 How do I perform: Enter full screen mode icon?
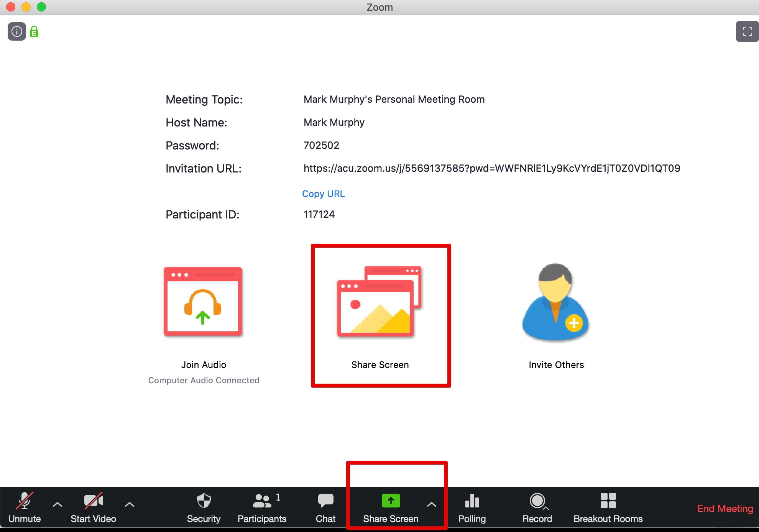[747, 31]
